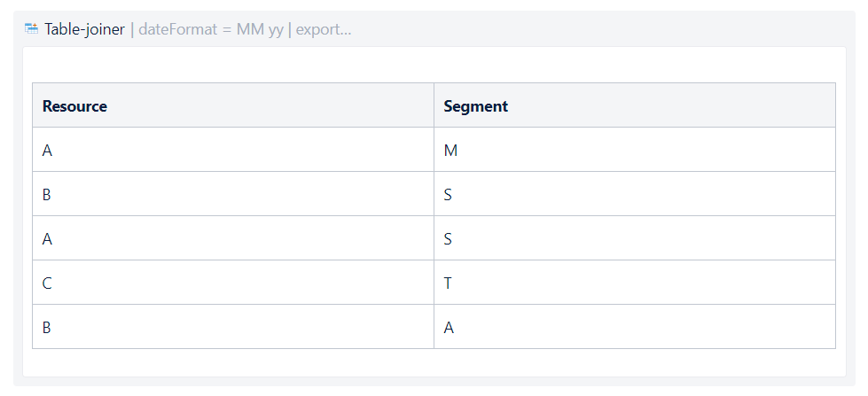Image resolution: width=868 pixels, height=396 pixels.
Task: Select Resource cell B in the second data row
Action: (233, 194)
